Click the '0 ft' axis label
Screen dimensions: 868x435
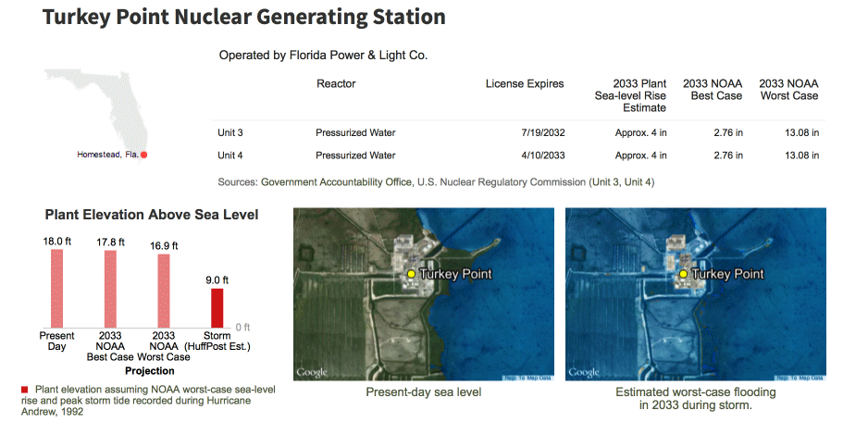[x=243, y=328]
